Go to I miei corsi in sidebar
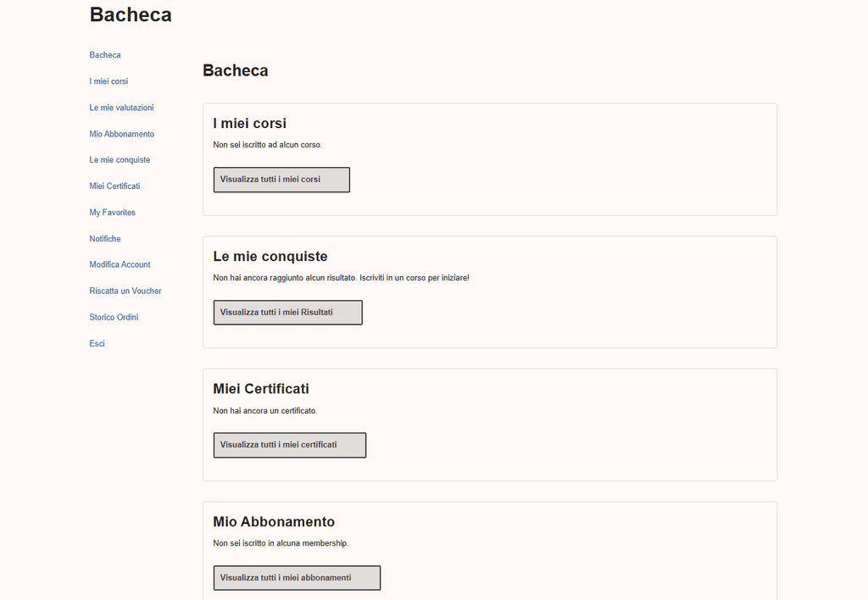Viewport: 868px width, 600px height. 108,81
